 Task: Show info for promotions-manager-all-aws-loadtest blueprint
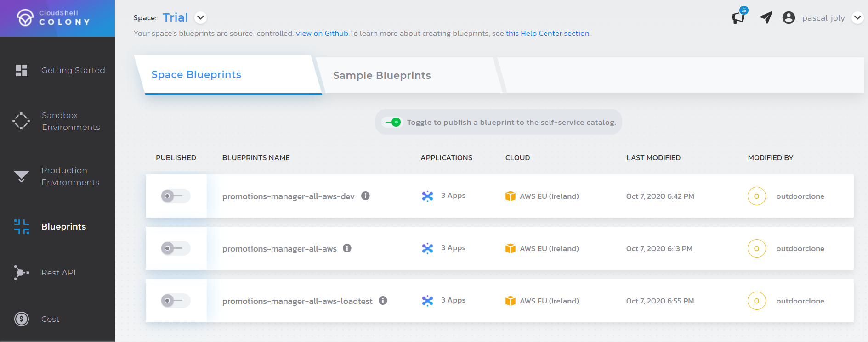coord(383,301)
